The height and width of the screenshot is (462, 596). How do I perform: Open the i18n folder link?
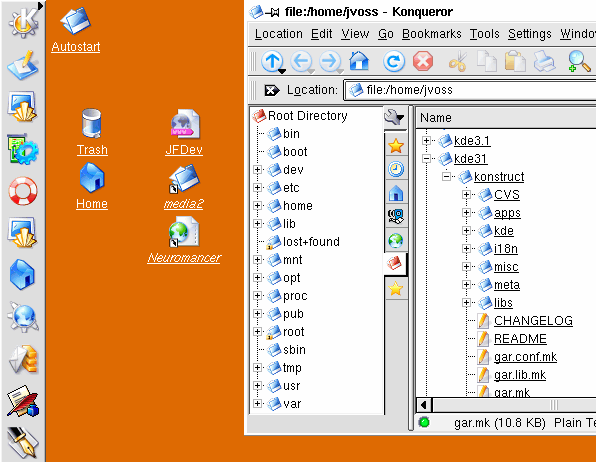(506, 249)
